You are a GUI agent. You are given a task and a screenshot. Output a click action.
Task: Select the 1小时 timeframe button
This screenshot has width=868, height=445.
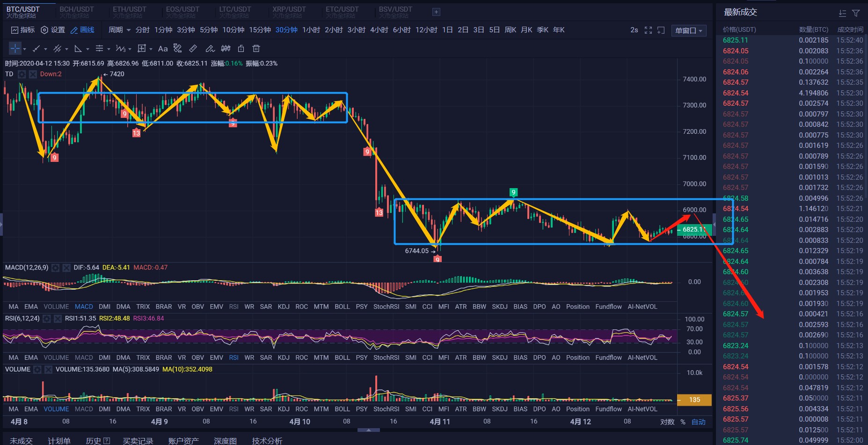311,29
